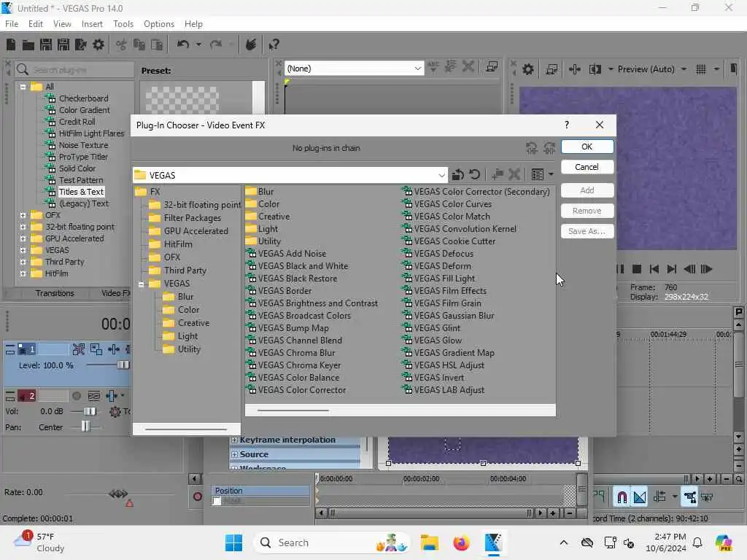Screen dimensions: 747x560
Task: Click OK in Plug-In Chooser
Action: (587, 147)
